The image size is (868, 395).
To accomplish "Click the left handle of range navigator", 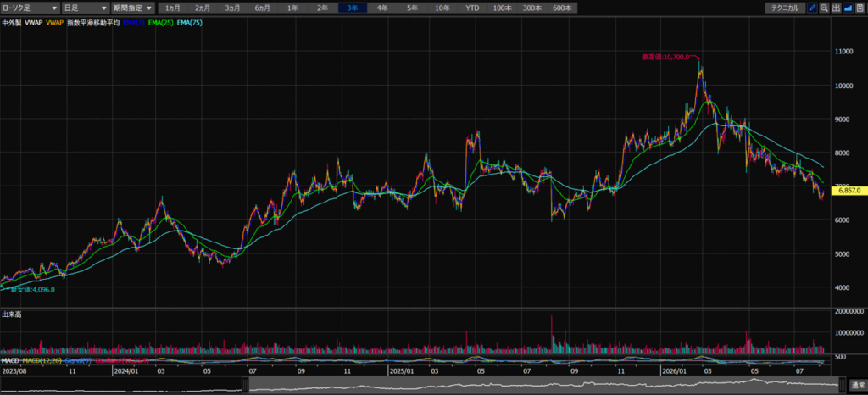I will click(245, 385).
